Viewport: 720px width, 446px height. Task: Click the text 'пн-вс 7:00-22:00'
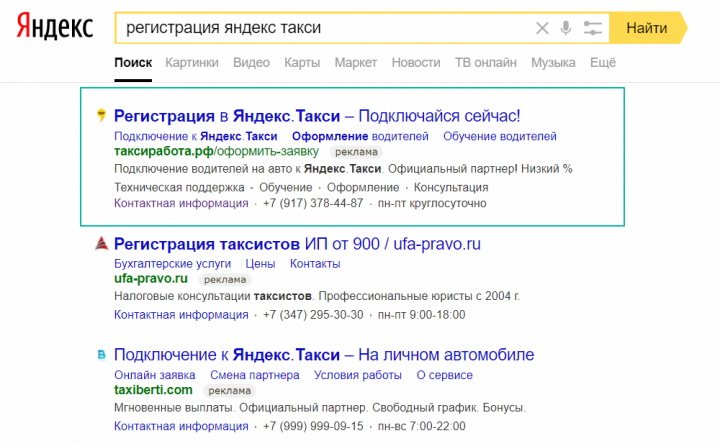(422, 426)
